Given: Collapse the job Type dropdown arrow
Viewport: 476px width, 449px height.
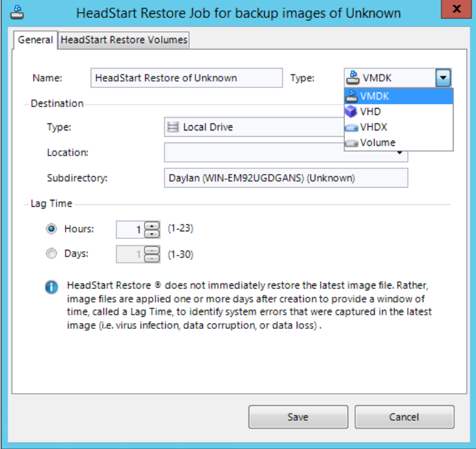Looking at the screenshot, I should (x=443, y=78).
